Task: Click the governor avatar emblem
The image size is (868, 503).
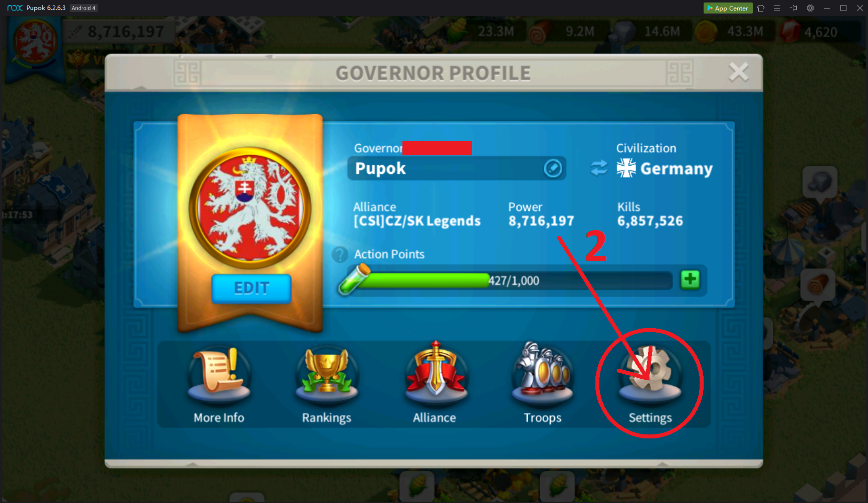Action: tap(250, 208)
